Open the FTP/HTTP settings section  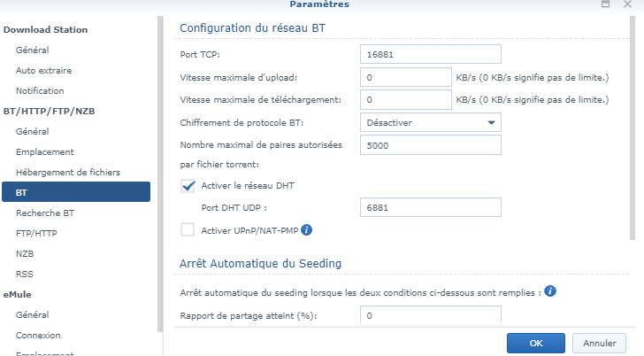pos(36,233)
